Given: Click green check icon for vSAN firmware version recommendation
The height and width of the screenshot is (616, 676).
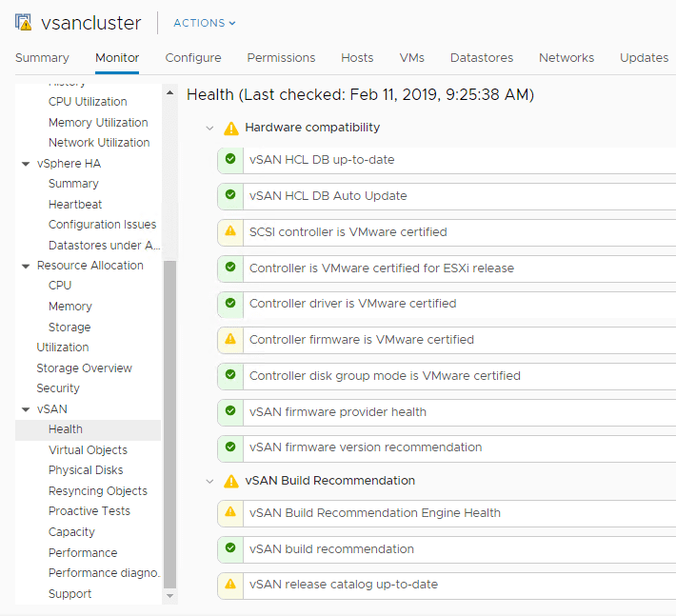Looking at the screenshot, I should (x=230, y=447).
